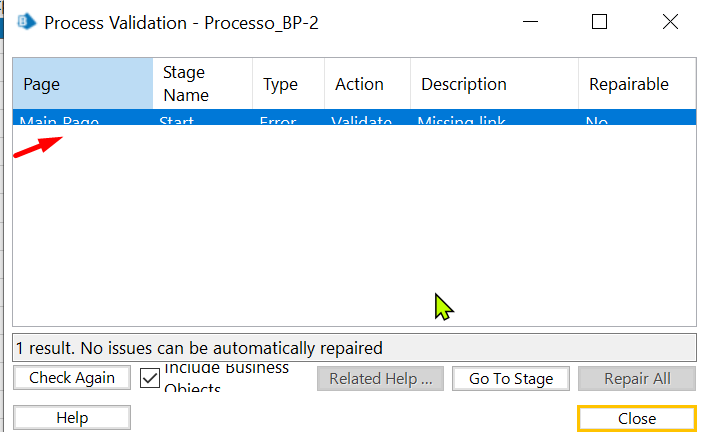Click the Repair All button

(x=637, y=378)
